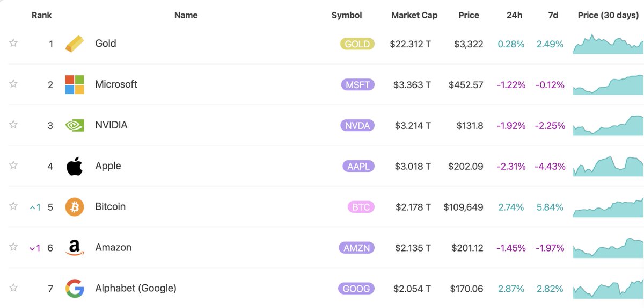Open Alphabet's 30-day price sparkline
This screenshot has width=644, height=308.
609,289
